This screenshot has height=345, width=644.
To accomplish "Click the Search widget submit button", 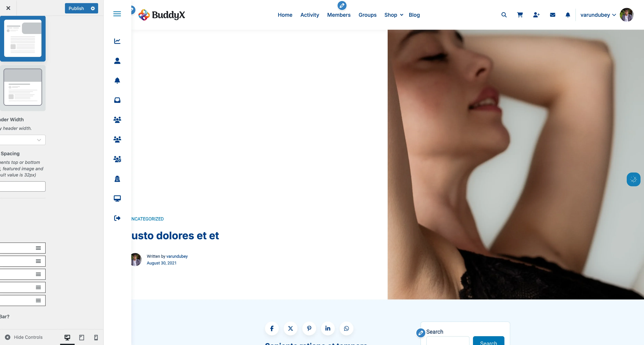I will point(489,341).
